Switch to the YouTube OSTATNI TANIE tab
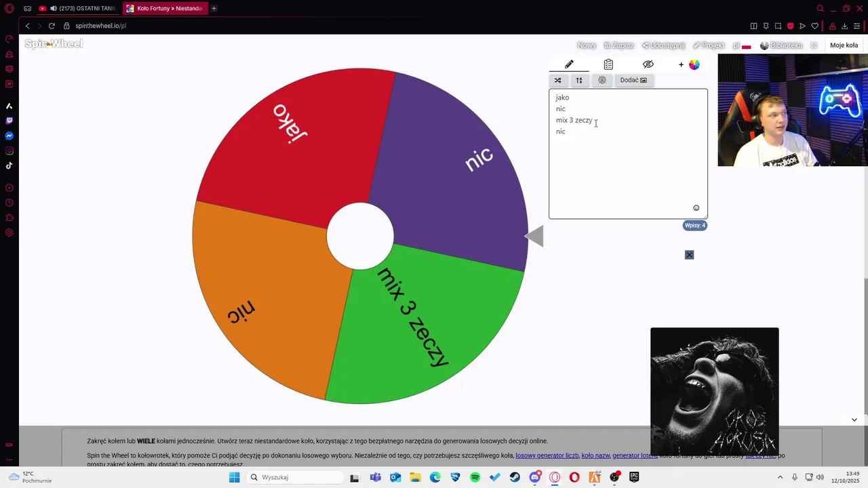The width and height of the screenshot is (868, 488). [x=77, y=8]
